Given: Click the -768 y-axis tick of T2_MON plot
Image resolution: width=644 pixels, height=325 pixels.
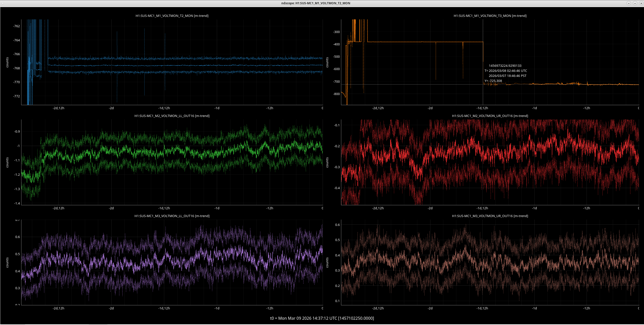Looking at the screenshot, I should coord(16,68).
